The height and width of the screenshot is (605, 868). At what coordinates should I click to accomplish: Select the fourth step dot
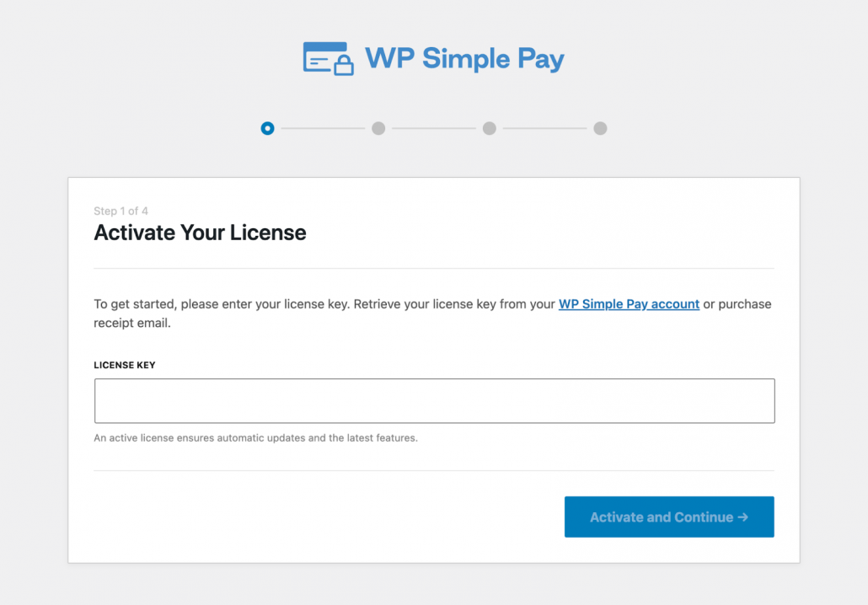(600, 128)
